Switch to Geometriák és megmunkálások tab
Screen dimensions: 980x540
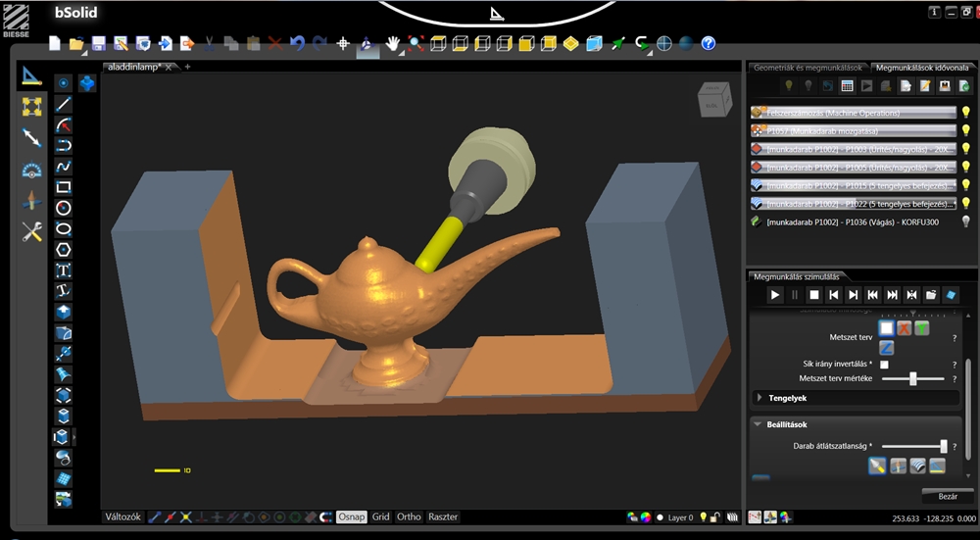click(x=808, y=68)
